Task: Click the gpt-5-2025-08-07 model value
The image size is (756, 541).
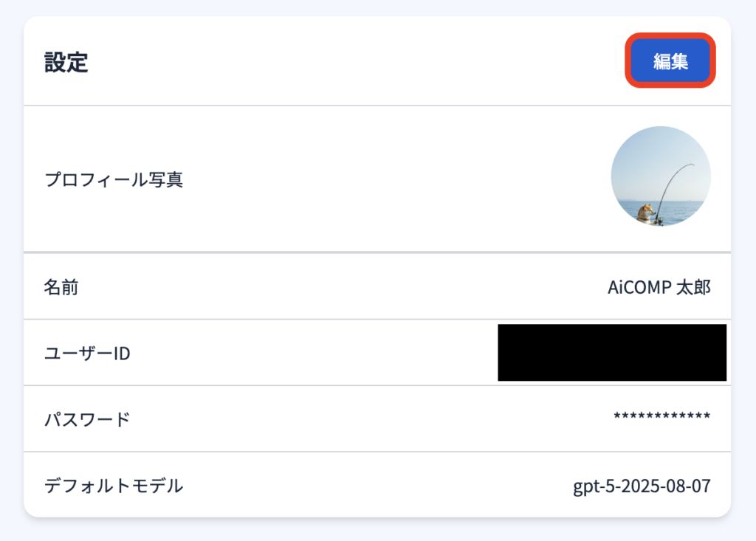Action: tap(642, 486)
